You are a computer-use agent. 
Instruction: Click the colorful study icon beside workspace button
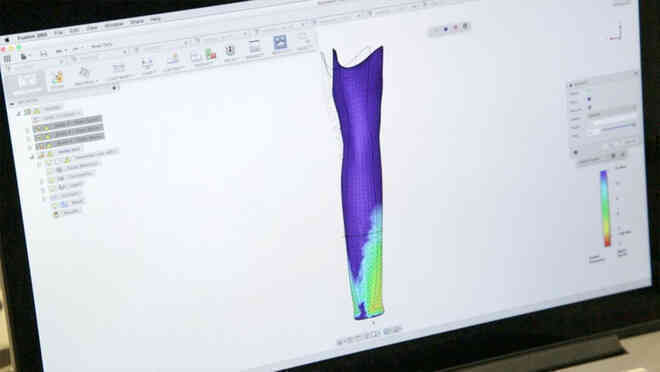tap(58, 78)
